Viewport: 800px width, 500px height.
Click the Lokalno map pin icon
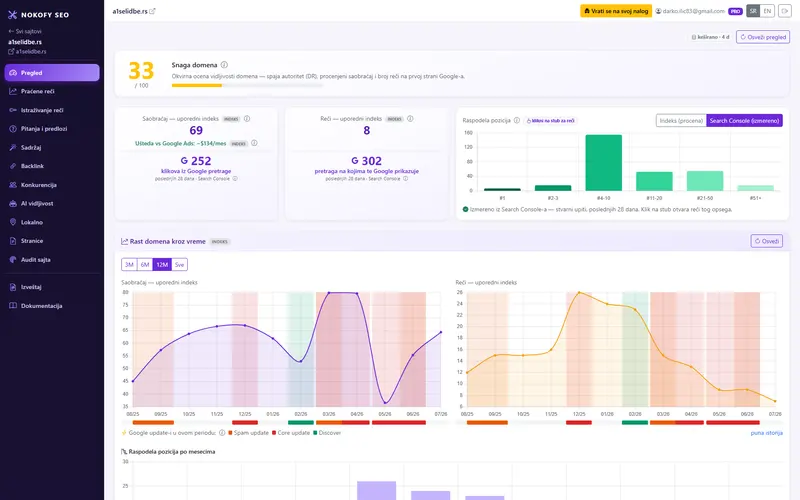(13, 222)
